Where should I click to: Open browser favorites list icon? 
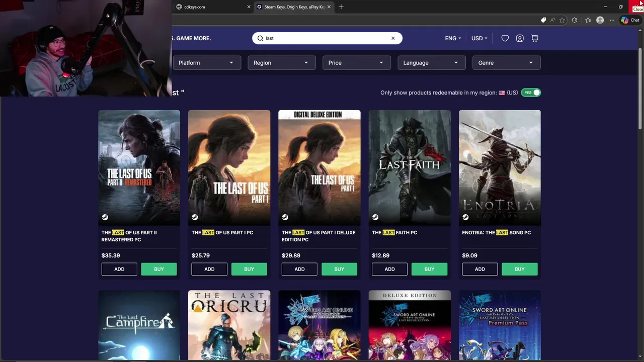588,20
